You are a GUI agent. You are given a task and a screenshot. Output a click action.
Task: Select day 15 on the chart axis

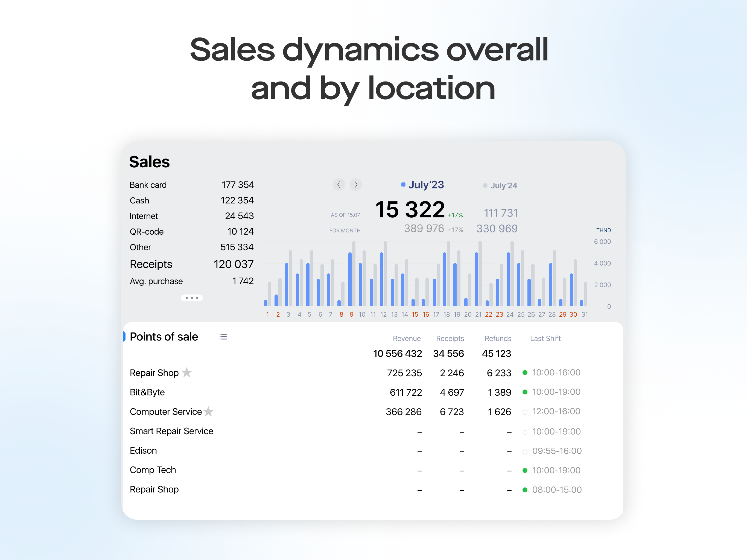[415, 314]
